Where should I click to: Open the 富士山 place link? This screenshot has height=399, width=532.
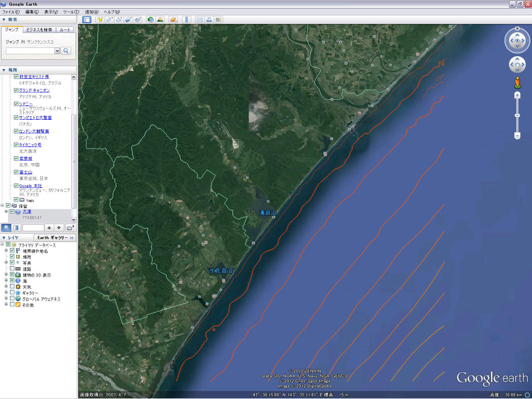26,172
